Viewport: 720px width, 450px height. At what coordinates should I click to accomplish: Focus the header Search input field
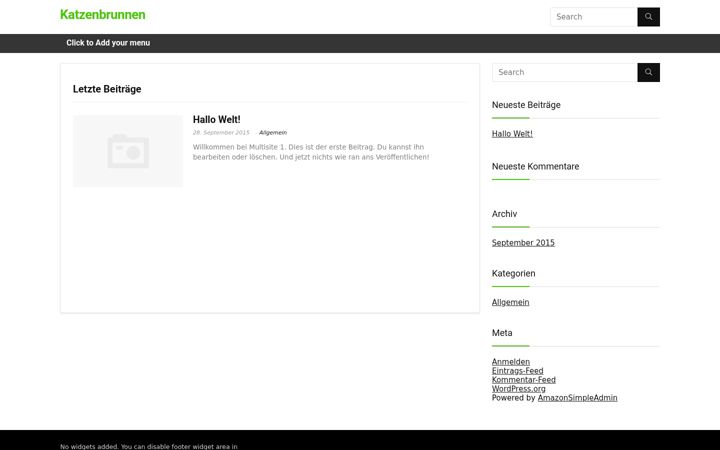tap(594, 17)
